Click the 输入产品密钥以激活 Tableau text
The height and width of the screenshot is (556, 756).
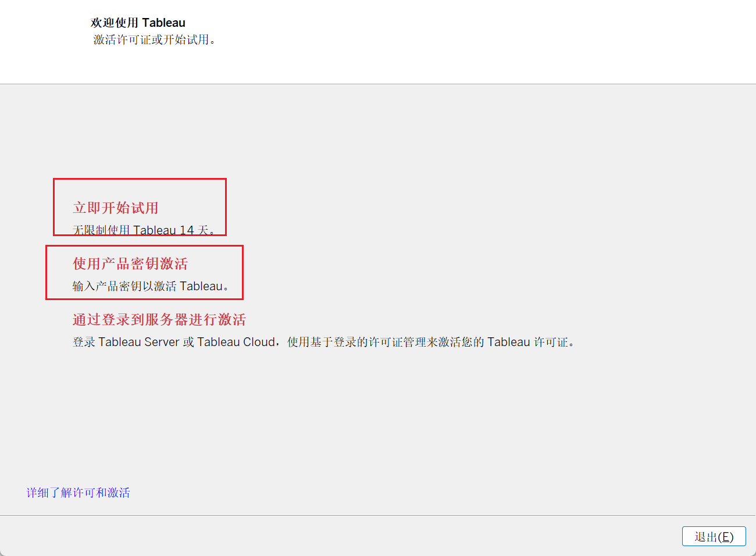click(151, 286)
